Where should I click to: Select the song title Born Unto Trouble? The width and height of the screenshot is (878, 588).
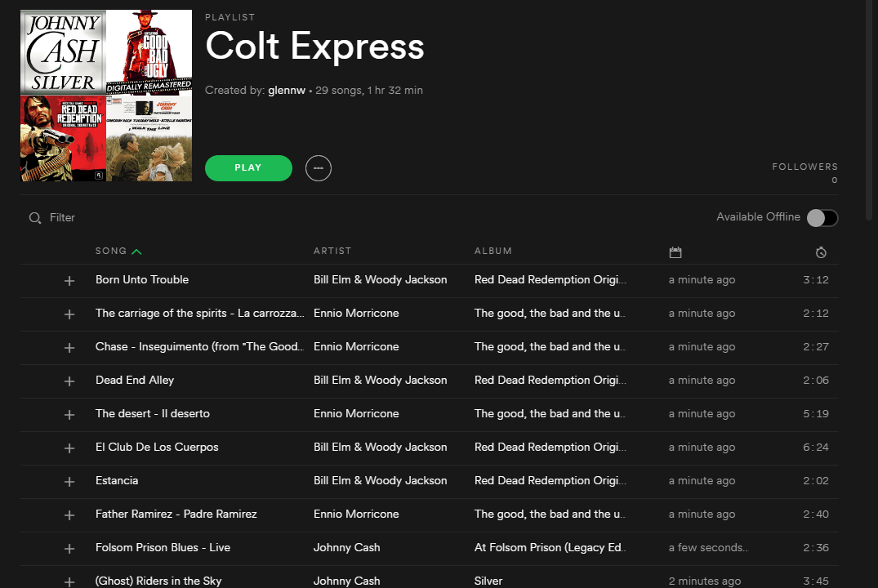pos(142,279)
